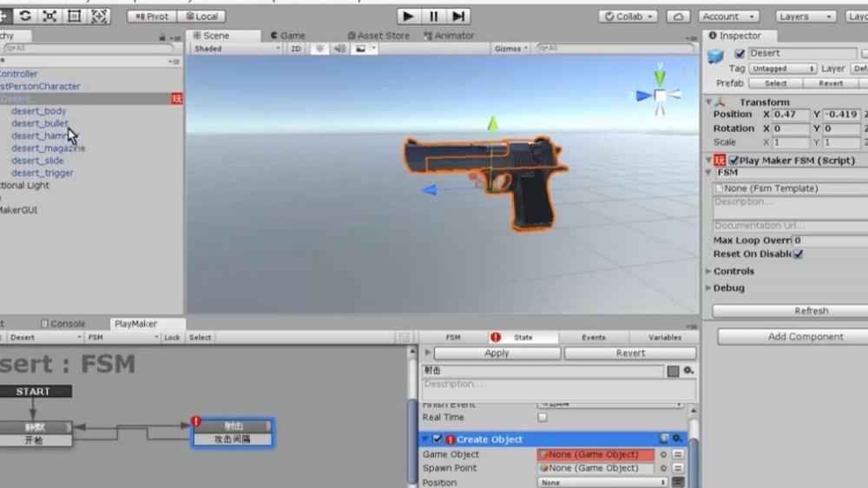Toggle Lock in PlayMaker toolbar

[172, 337]
